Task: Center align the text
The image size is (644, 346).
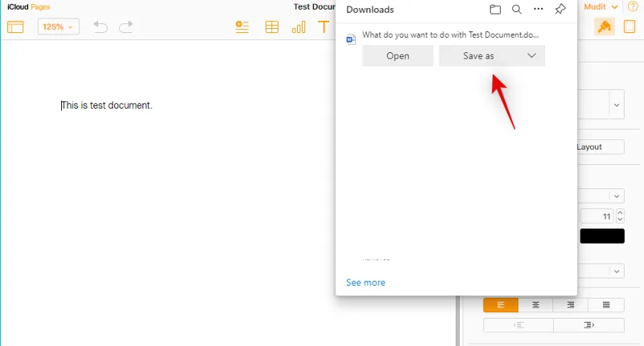Action: [x=535, y=305]
